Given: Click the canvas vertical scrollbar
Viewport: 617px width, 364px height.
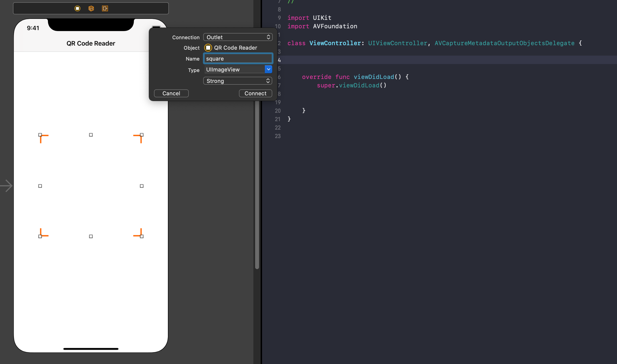Looking at the screenshot, I should [257, 185].
